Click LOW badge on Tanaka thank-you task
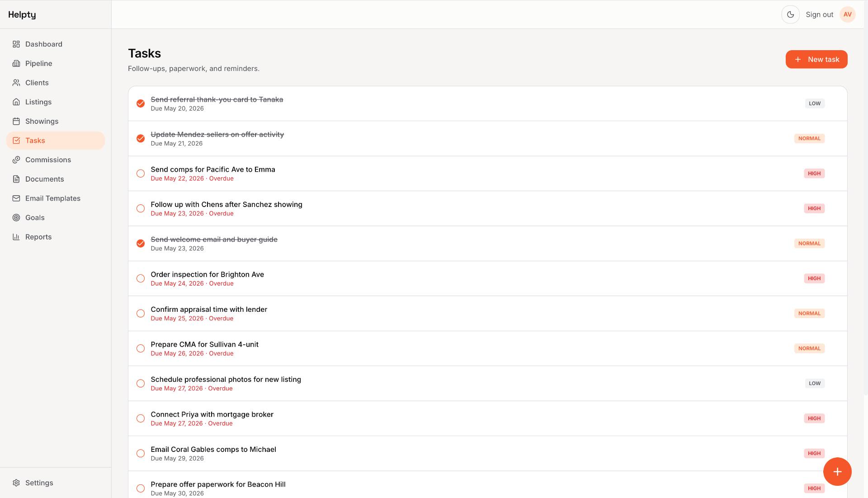 coord(815,103)
